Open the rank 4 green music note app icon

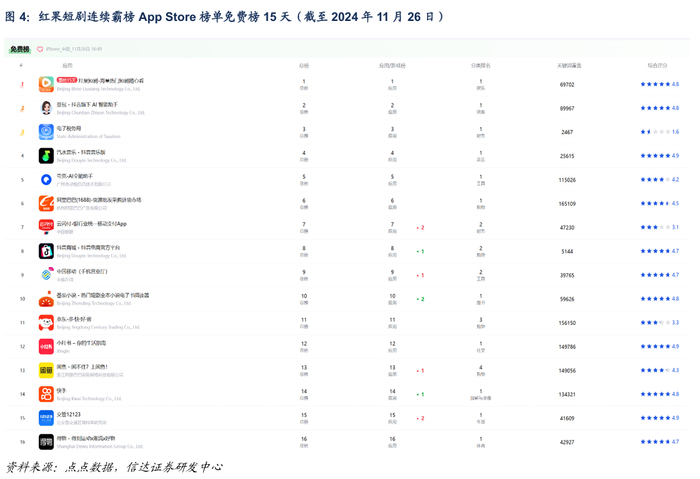coord(46,156)
